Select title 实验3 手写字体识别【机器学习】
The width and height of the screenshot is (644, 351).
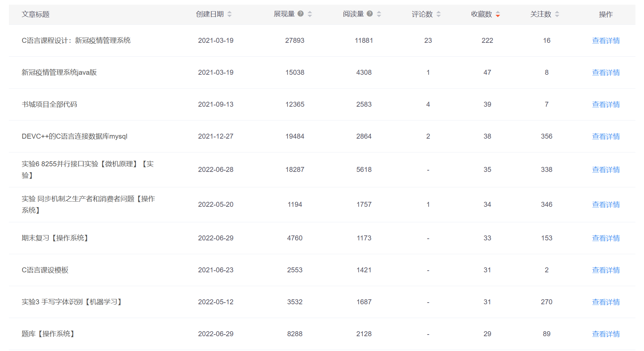point(72,302)
